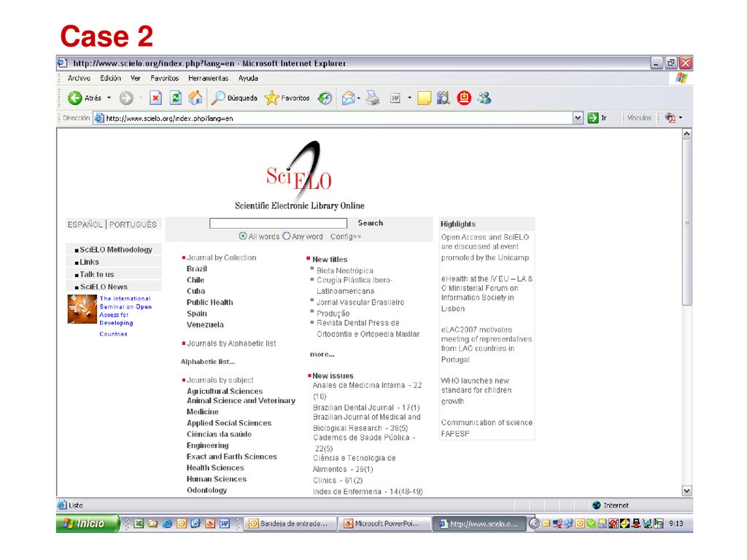
Task: Open SciELO Methodology link
Action: pyautogui.click(x=116, y=249)
